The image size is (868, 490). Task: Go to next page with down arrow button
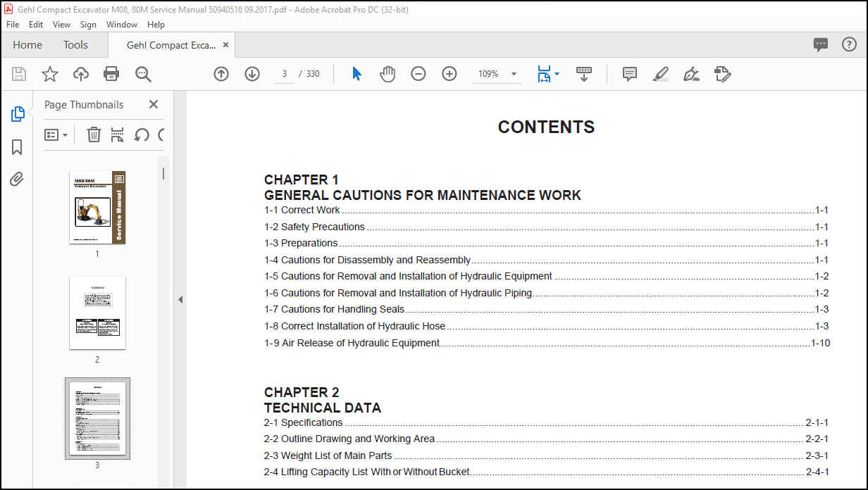pyautogui.click(x=252, y=73)
